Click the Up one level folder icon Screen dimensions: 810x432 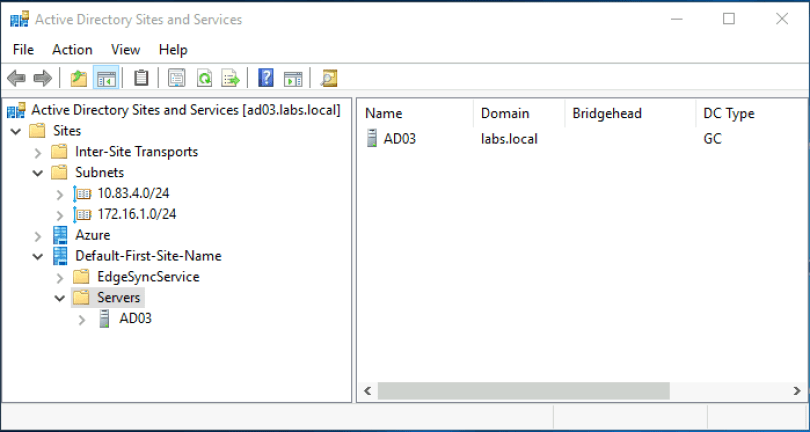(x=79, y=78)
